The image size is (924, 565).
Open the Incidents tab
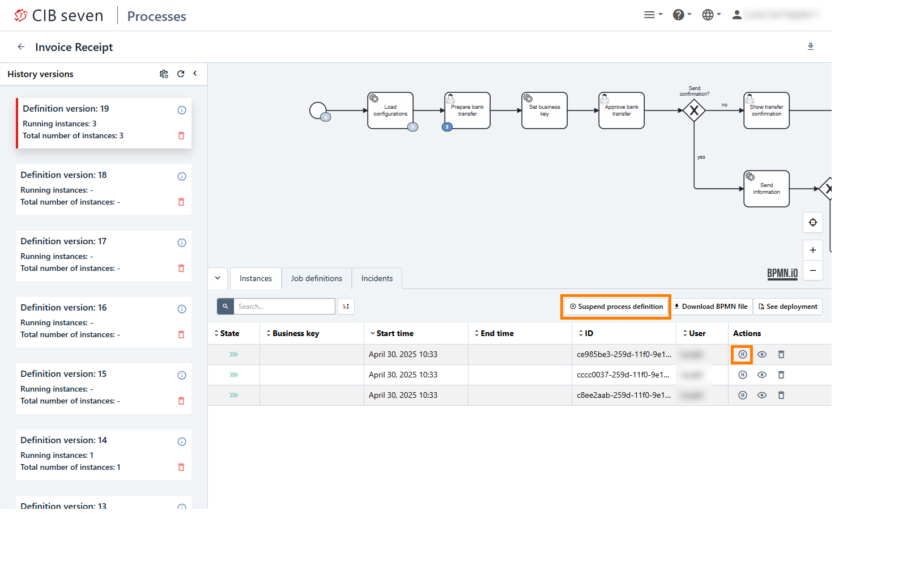(x=377, y=279)
